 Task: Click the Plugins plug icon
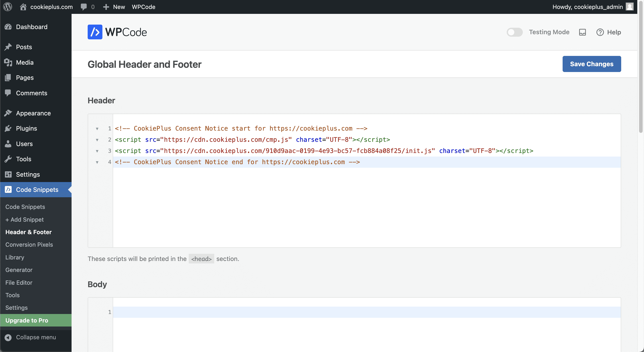[8, 128]
